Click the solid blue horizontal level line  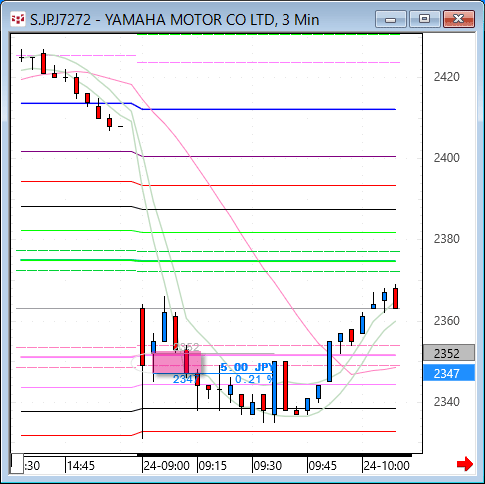coord(208,108)
